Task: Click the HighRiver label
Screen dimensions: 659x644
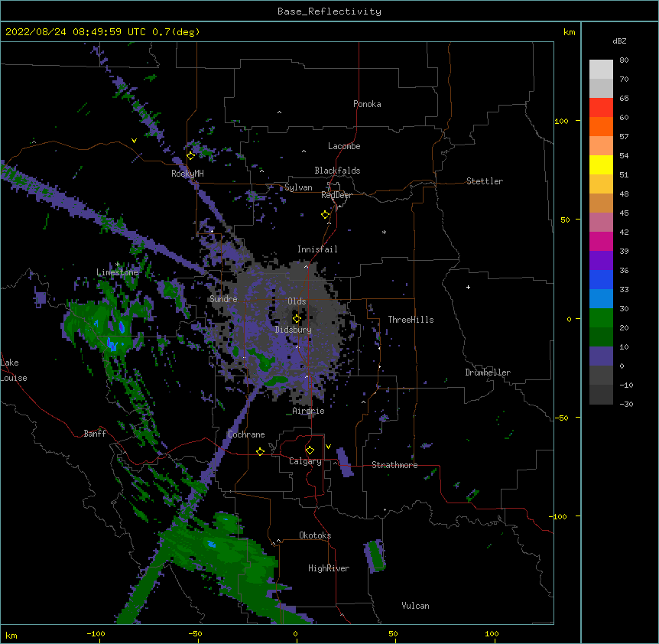Action: [329, 568]
